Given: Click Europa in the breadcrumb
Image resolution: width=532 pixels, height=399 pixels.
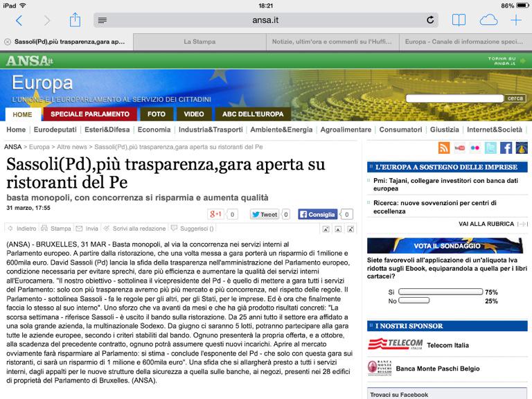Looking at the screenshot, I should pyautogui.click(x=39, y=147).
